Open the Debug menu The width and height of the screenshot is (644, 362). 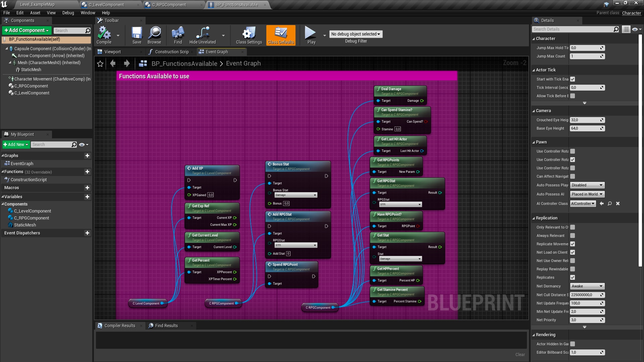[x=68, y=13]
